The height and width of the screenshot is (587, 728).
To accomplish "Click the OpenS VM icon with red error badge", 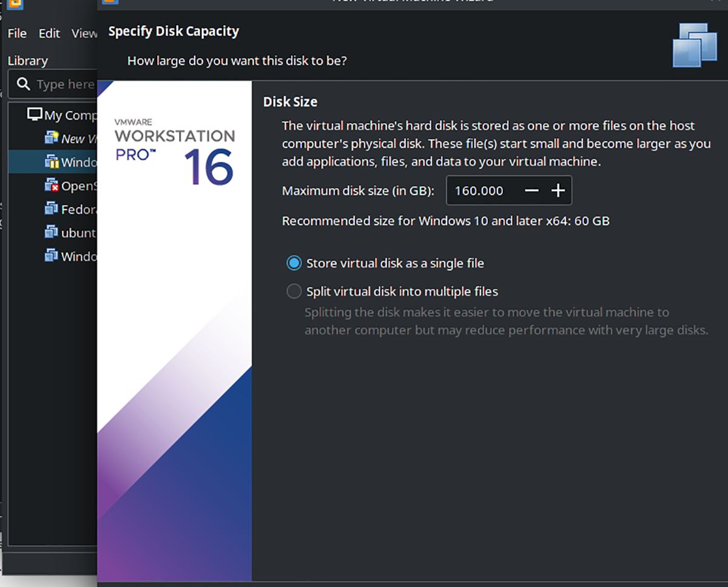I will point(52,186).
